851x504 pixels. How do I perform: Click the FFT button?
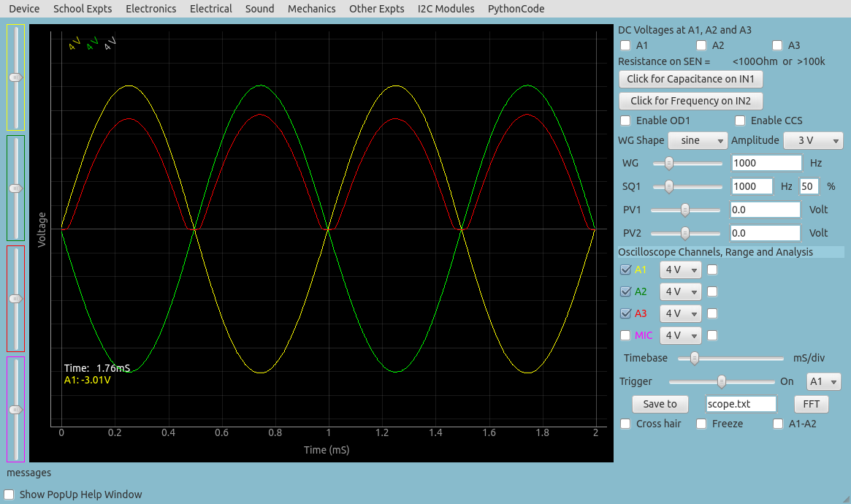[x=810, y=403]
